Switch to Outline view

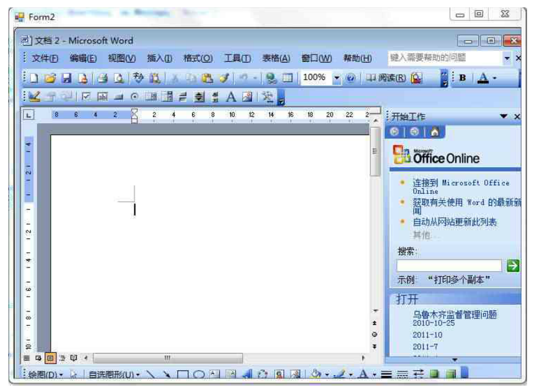click(x=62, y=358)
